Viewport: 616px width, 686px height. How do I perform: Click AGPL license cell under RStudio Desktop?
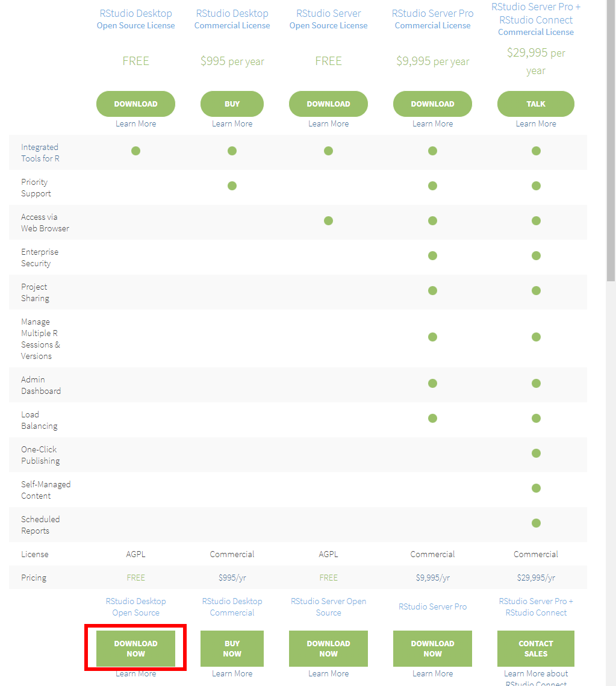(x=135, y=554)
